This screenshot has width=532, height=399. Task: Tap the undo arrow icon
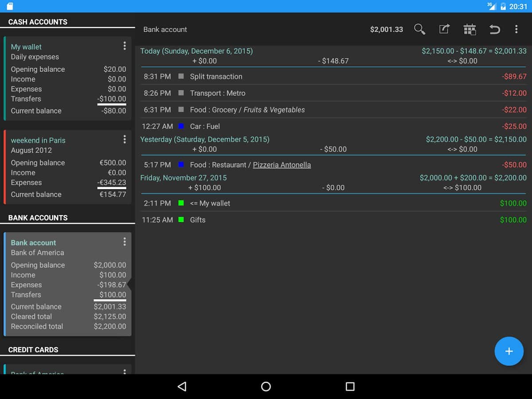coord(494,29)
